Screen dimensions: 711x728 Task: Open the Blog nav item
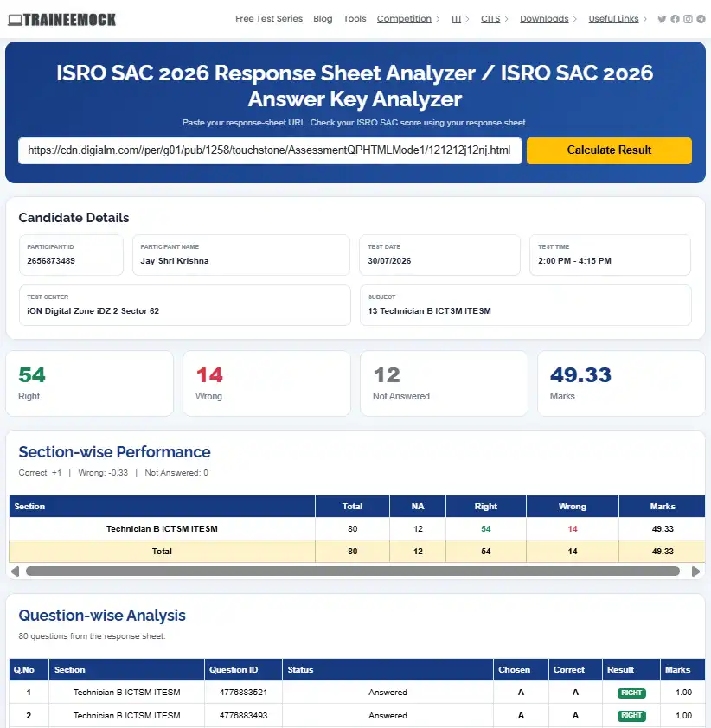click(x=323, y=18)
